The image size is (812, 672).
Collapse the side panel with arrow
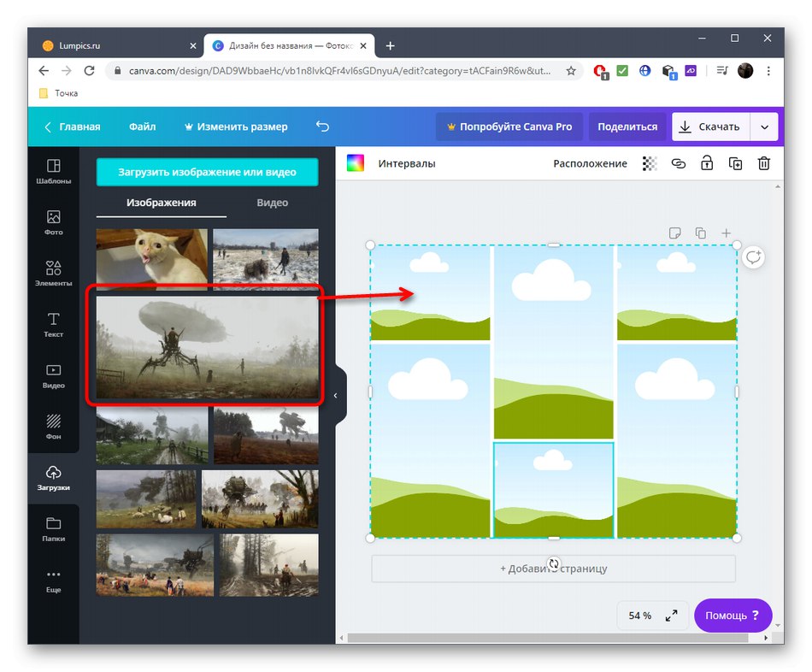click(336, 396)
